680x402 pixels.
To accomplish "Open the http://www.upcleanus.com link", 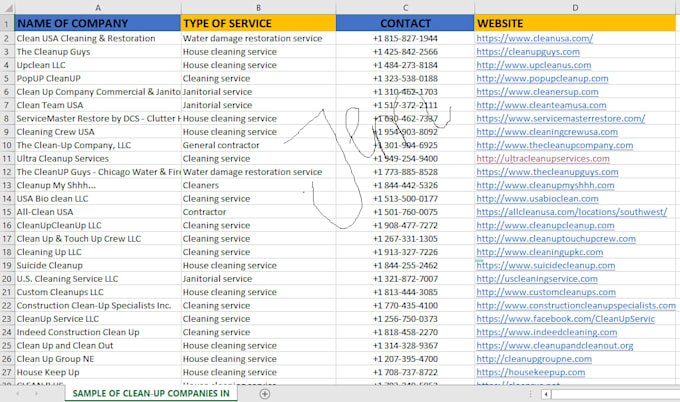I will 533,65.
